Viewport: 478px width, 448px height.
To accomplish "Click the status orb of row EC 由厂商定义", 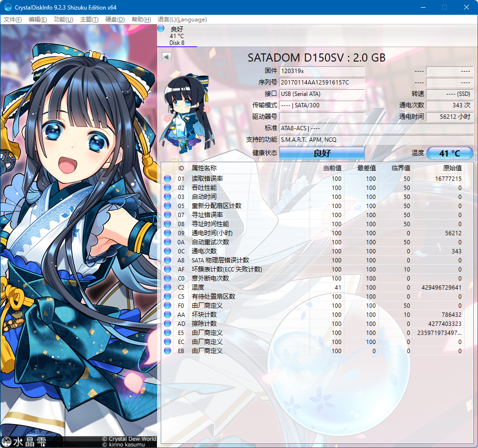I will [167, 342].
